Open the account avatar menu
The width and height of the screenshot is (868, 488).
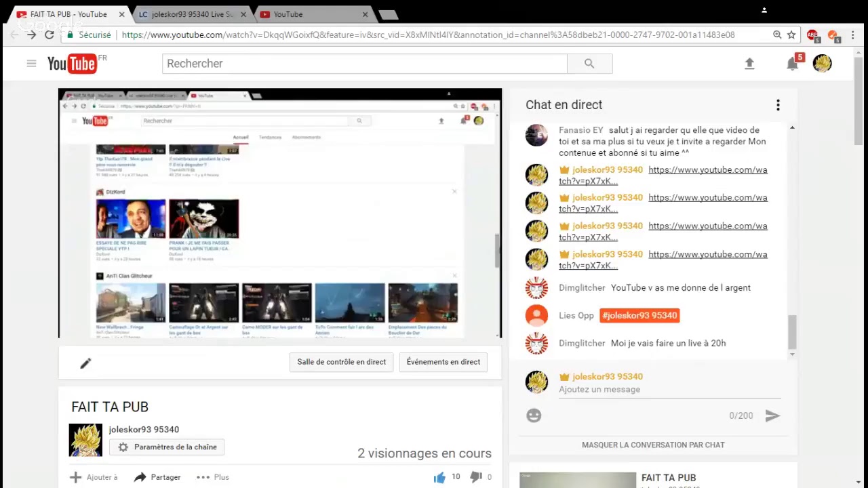[x=823, y=63]
